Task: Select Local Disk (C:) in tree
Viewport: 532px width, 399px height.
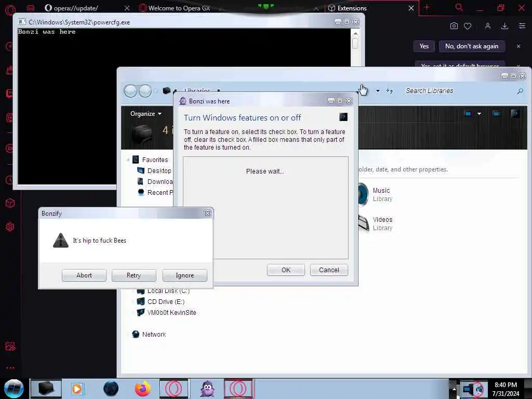Action: (x=163, y=291)
